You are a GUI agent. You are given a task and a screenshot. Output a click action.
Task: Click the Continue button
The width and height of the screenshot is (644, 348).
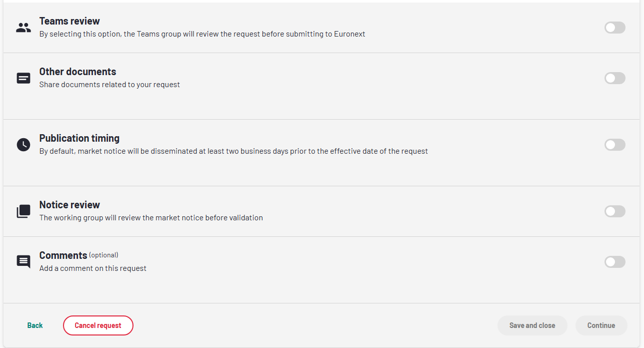[x=601, y=325]
